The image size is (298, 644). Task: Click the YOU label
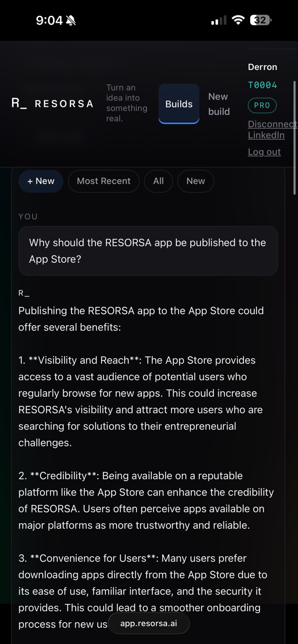click(28, 217)
